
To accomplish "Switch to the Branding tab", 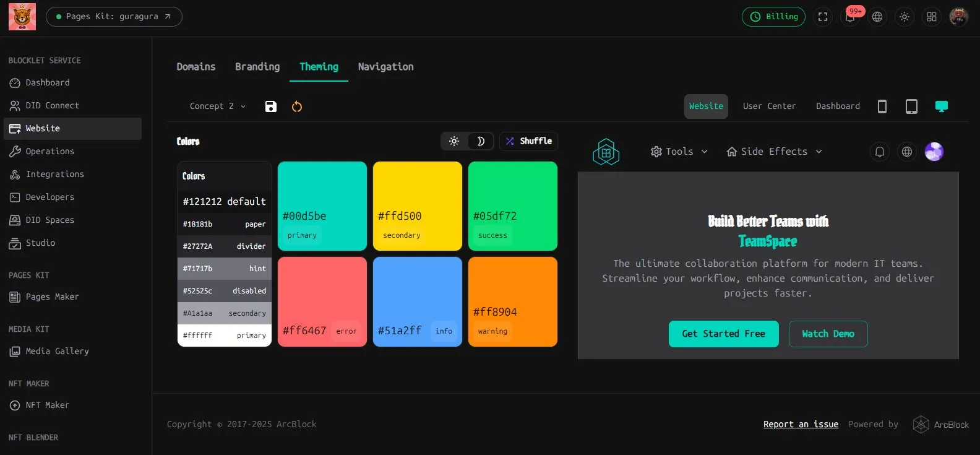I will click(x=257, y=67).
